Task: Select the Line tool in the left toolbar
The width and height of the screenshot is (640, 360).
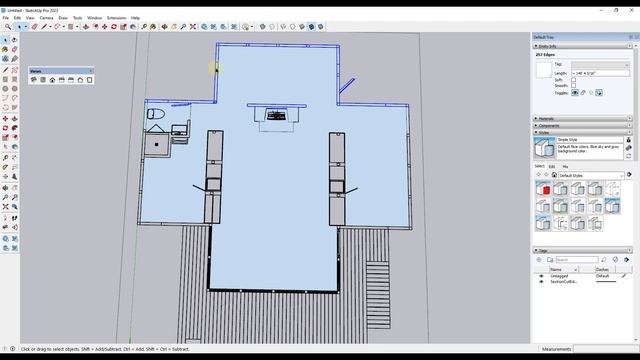Action: (x=5, y=70)
